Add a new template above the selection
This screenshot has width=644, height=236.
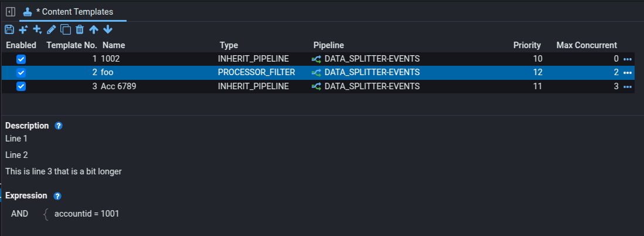[x=23, y=29]
